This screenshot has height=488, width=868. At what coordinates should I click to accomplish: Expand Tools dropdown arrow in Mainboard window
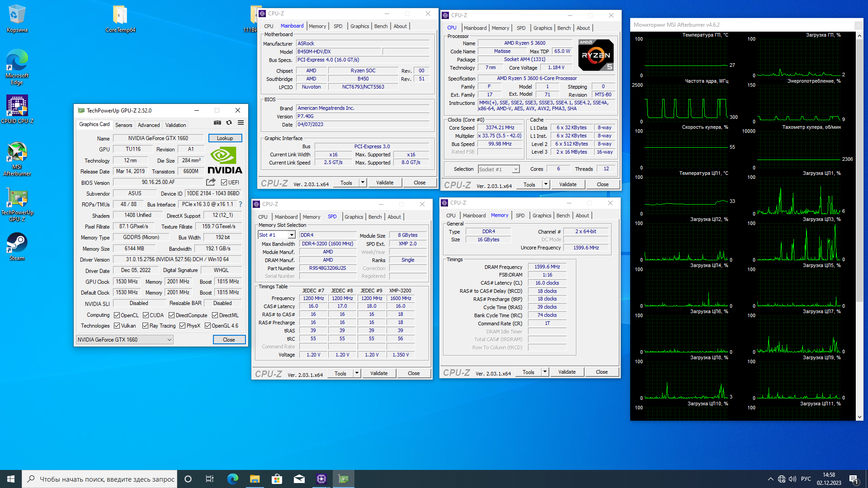click(363, 183)
